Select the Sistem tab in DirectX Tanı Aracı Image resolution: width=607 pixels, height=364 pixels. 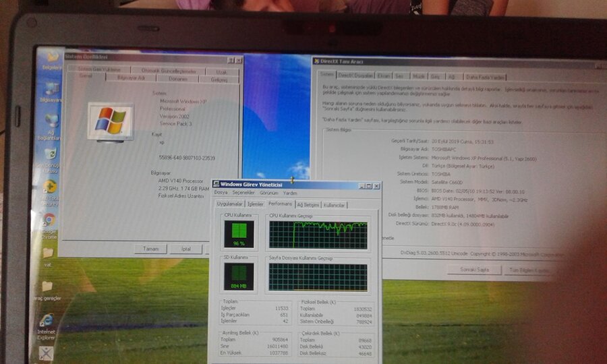(326, 74)
